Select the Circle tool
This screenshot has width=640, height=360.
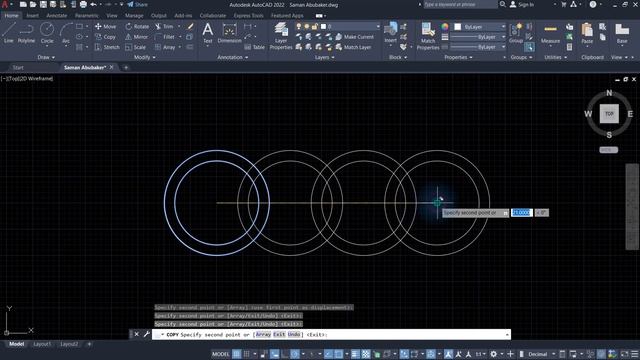coord(47,33)
